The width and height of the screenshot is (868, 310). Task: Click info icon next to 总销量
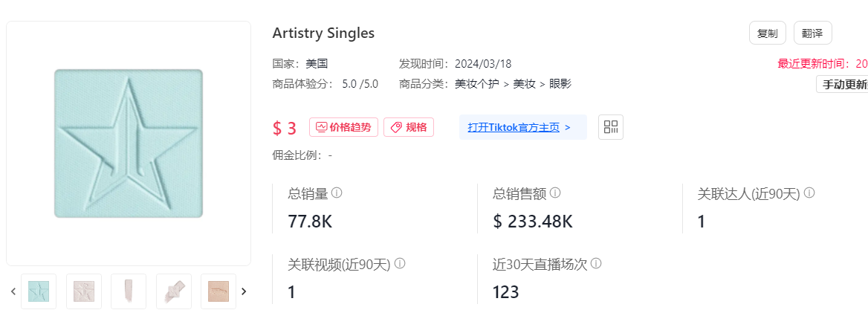337,193
